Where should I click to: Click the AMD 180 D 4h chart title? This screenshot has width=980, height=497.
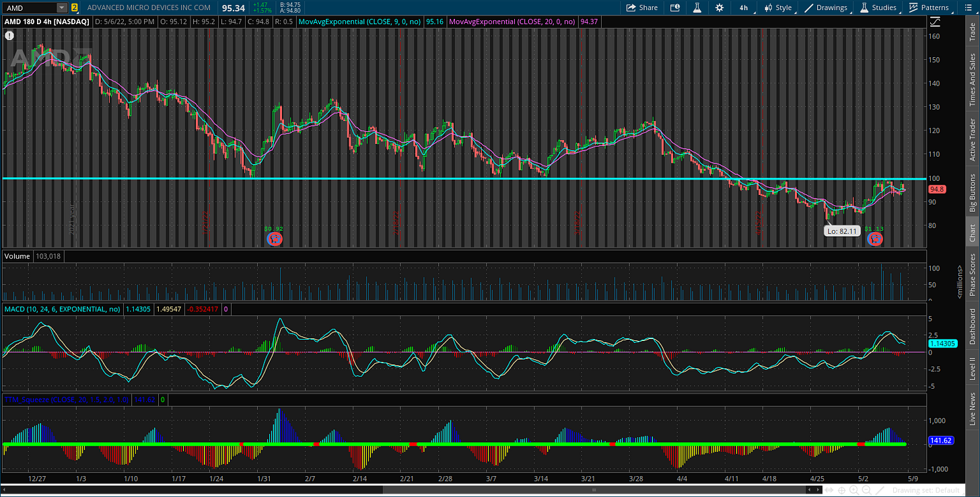(x=46, y=22)
